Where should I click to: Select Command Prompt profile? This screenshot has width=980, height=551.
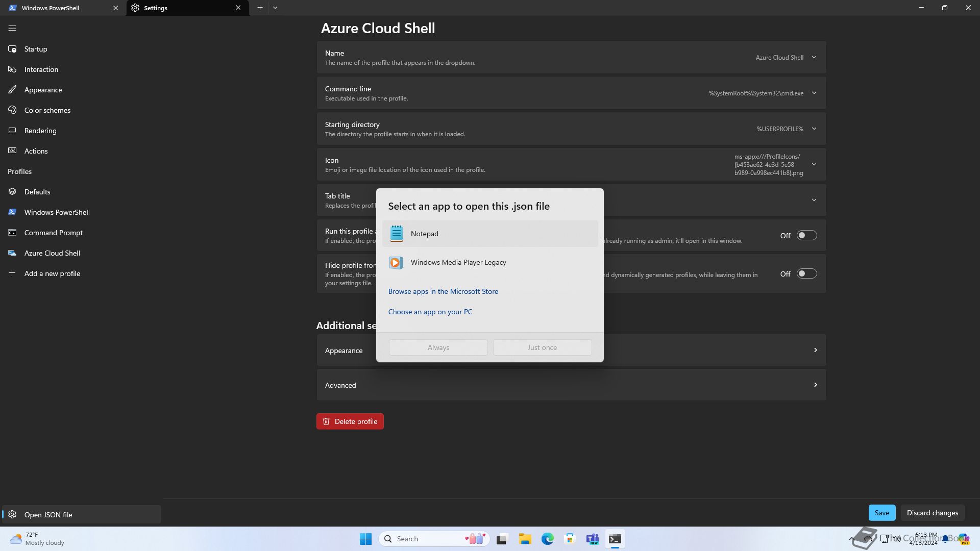(x=81, y=233)
